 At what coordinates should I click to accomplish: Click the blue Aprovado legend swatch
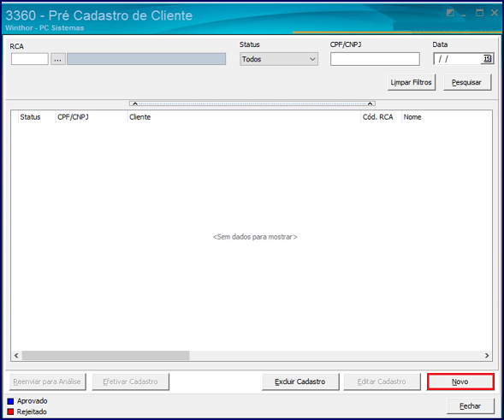click(x=10, y=401)
